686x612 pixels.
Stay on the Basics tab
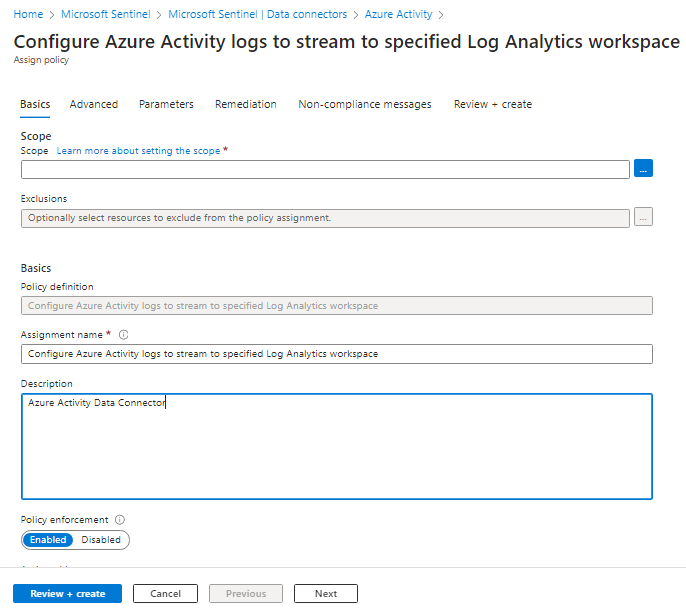click(35, 105)
